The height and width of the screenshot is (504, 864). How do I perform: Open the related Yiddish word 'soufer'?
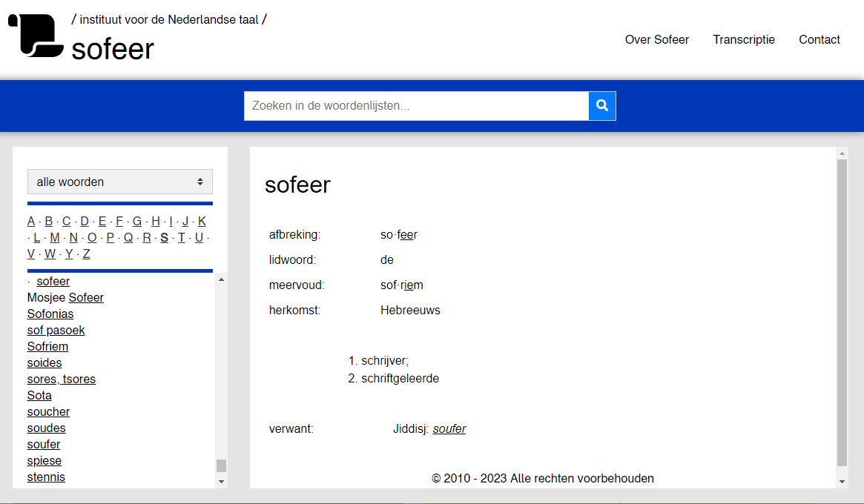pos(449,429)
